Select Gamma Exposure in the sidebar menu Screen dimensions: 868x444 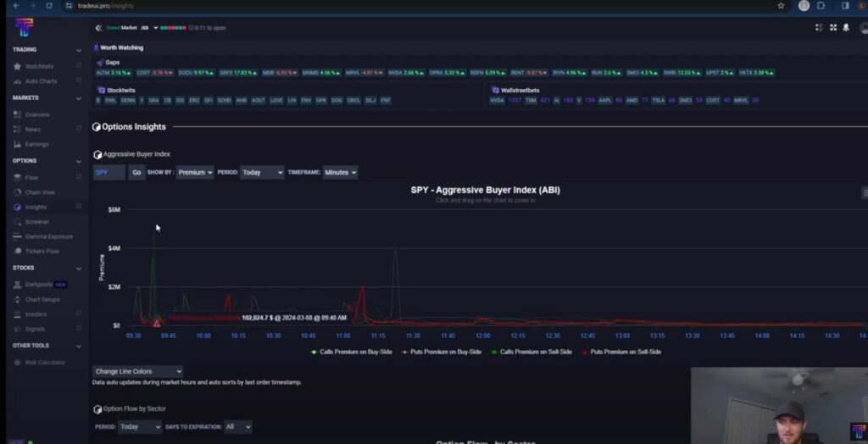pyautogui.click(x=48, y=236)
